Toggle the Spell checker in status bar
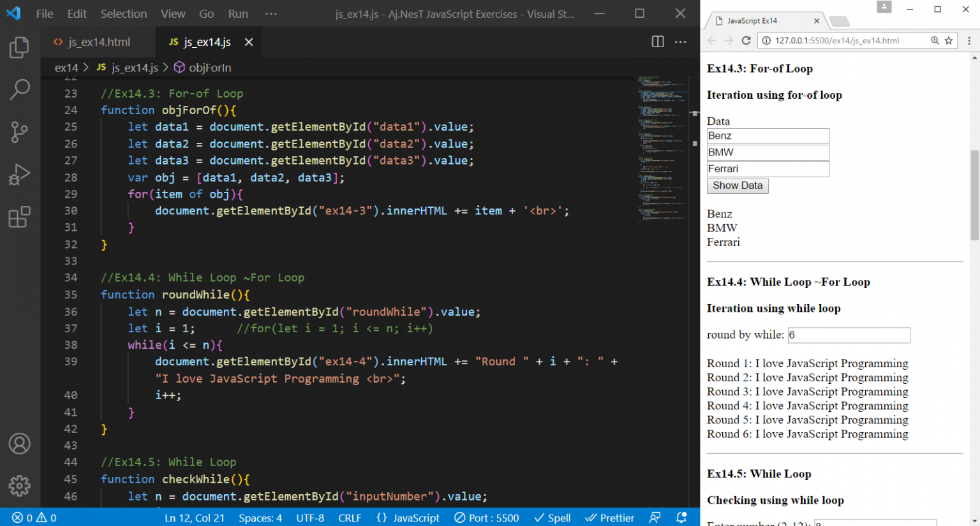The image size is (980, 526). (x=553, y=518)
